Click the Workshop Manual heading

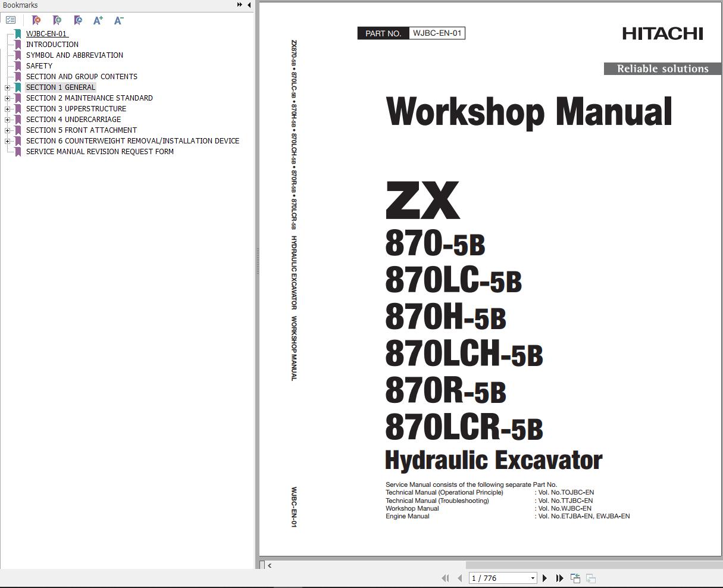tap(529, 112)
